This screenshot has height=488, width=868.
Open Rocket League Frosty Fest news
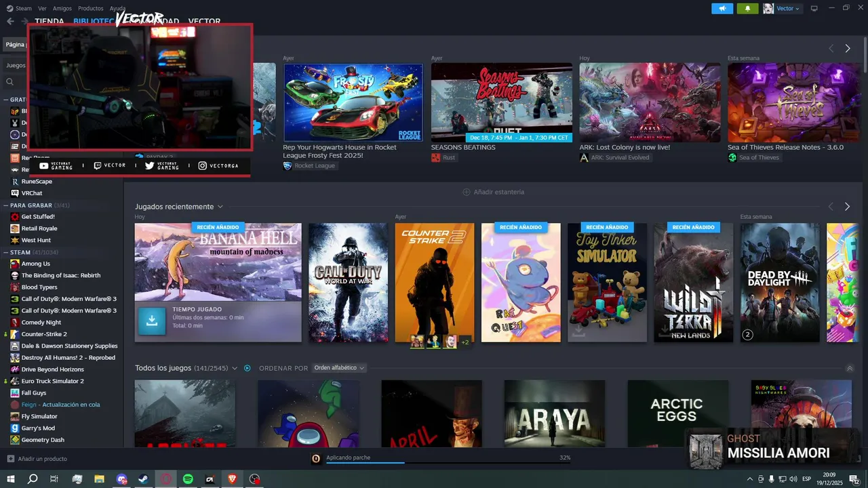(353, 102)
